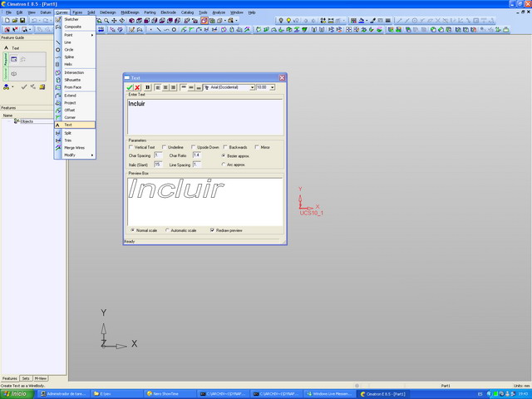The width and height of the screenshot is (532, 399).
Task: Select the Sketcher tool from Curves menu
Action: [72, 19]
